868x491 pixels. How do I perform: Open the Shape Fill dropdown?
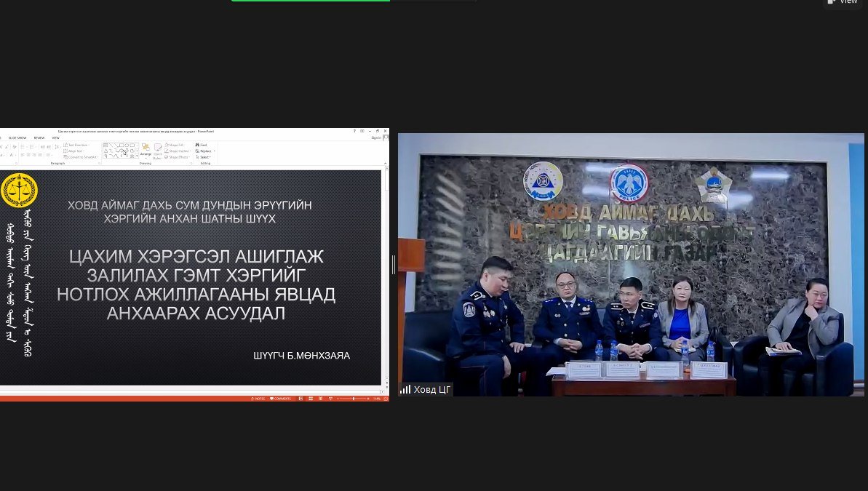178,145
